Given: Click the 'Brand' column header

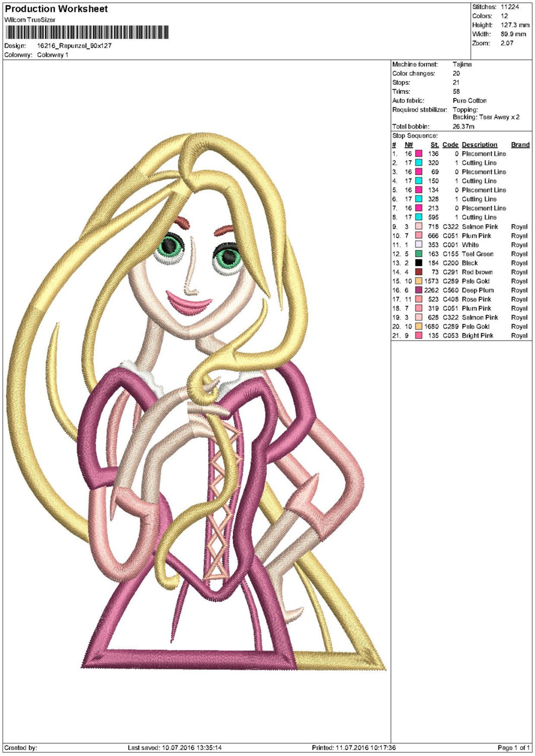Looking at the screenshot, I should click(x=520, y=145).
